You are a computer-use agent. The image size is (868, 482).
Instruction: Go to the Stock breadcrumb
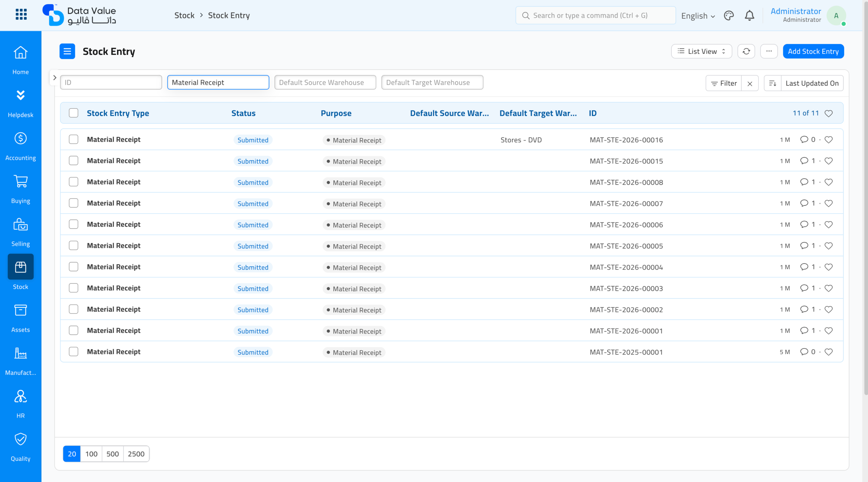tap(184, 15)
